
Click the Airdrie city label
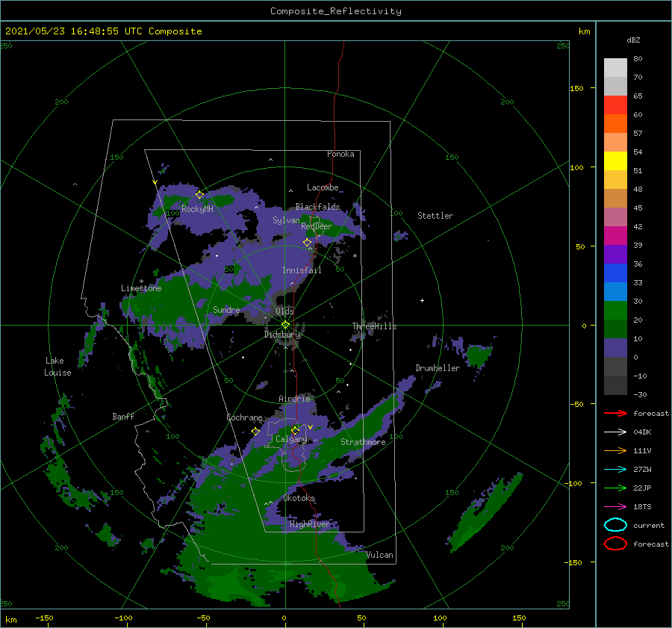pyautogui.click(x=294, y=399)
